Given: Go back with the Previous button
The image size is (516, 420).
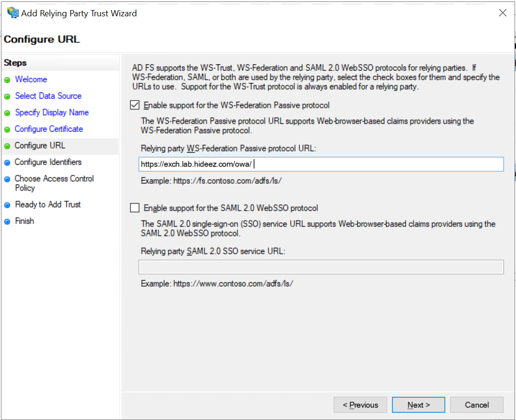Looking at the screenshot, I should [x=360, y=405].
